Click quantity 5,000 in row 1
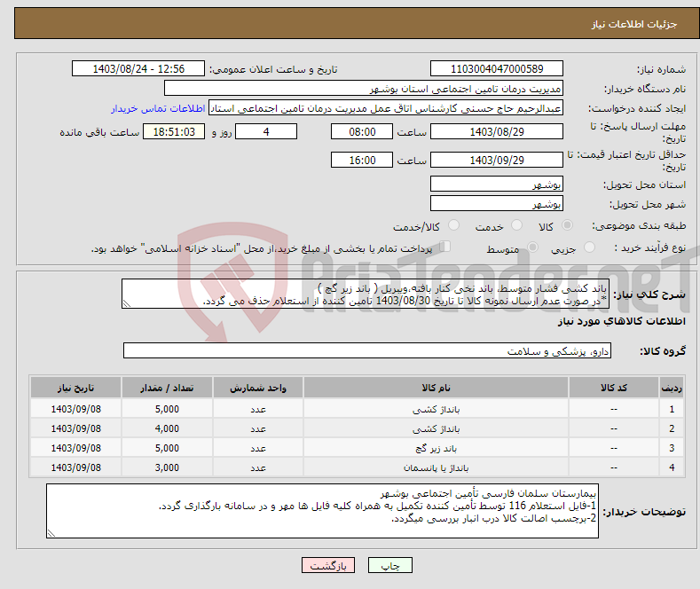 click(x=167, y=409)
